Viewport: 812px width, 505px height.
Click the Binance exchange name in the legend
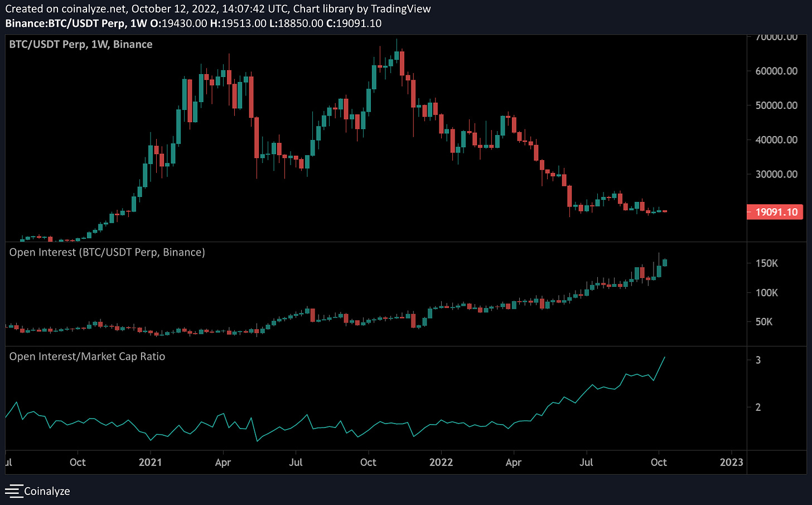[x=133, y=44]
